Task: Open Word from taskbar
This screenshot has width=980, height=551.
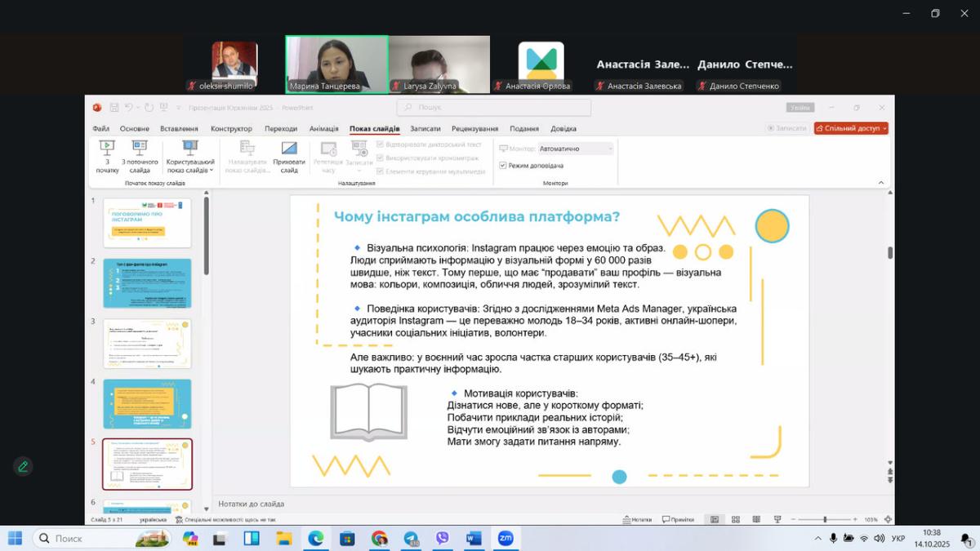Action: [x=474, y=538]
